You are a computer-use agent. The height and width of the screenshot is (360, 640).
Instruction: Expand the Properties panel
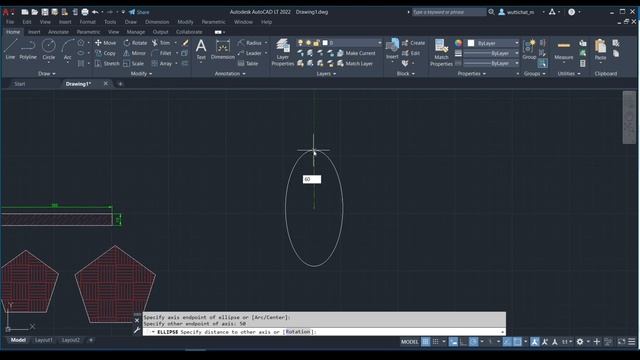tap(471, 74)
